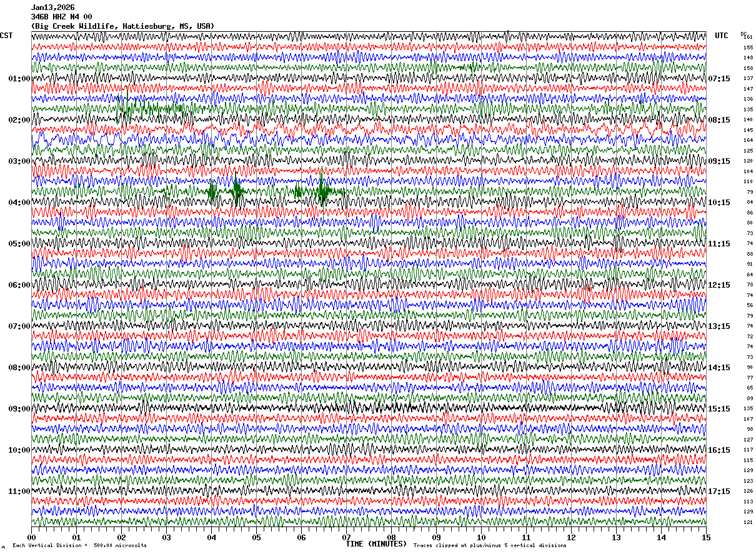The image size is (756, 554).
Task: Click the 09:00 CST time label
Action: [x=19, y=409]
